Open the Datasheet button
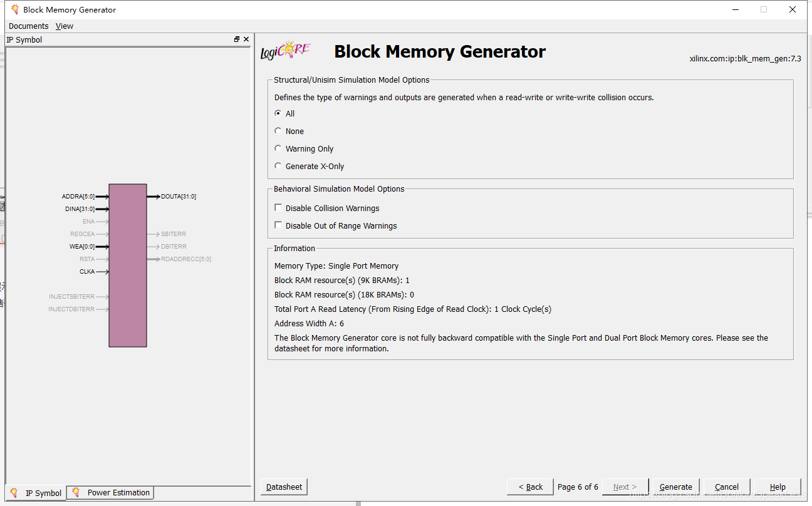 tap(284, 487)
